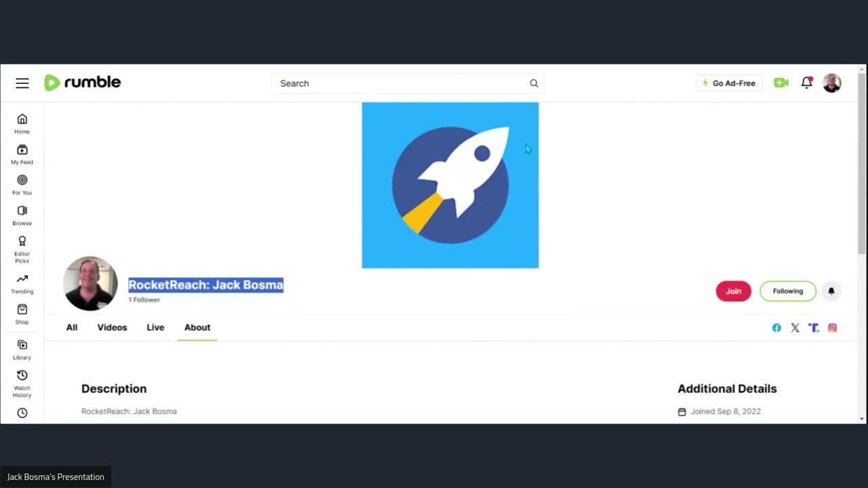Click the search magnifier icon
This screenshot has height=488, width=868.
click(534, 83)
